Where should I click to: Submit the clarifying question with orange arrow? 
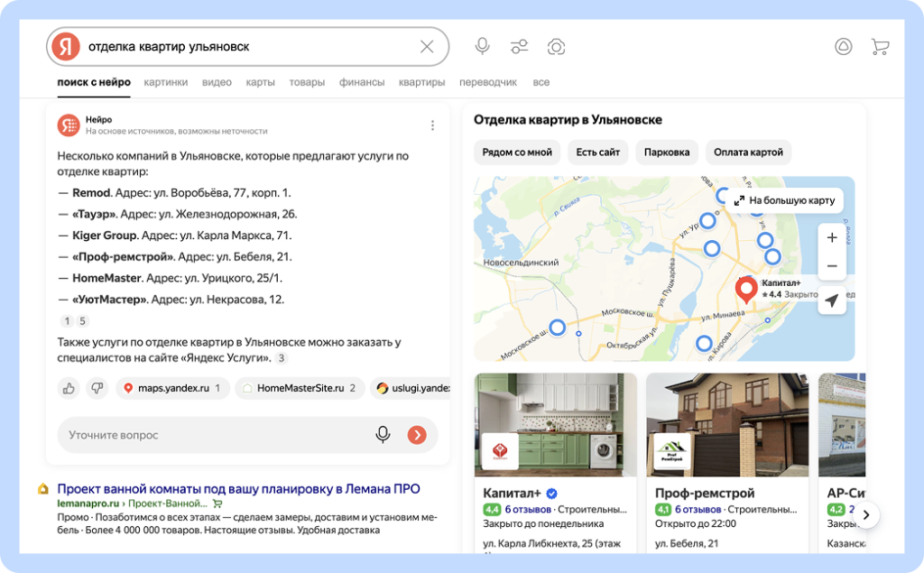click(417, 435)
